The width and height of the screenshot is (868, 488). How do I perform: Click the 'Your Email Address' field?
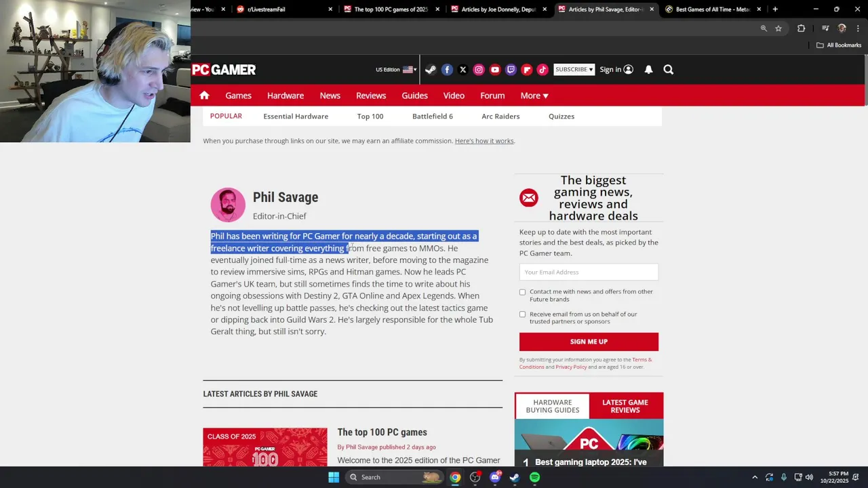click(x=589, y=272)
